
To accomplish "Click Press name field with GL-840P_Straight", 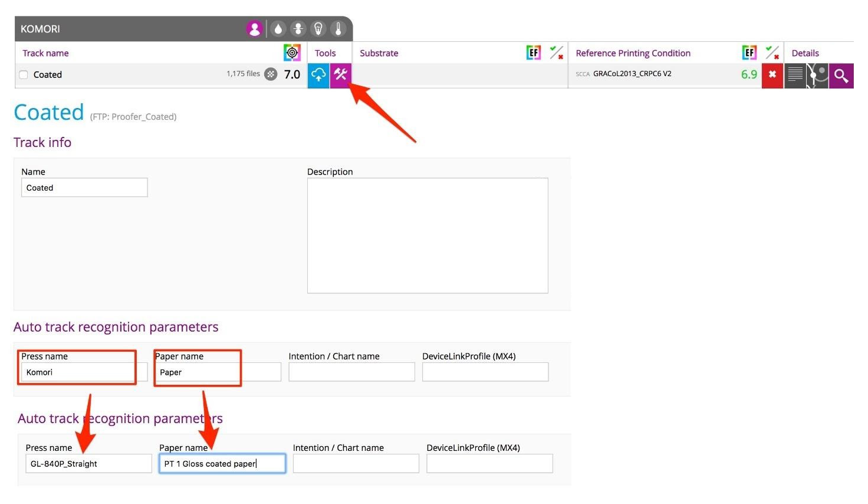I will (88, 464).
